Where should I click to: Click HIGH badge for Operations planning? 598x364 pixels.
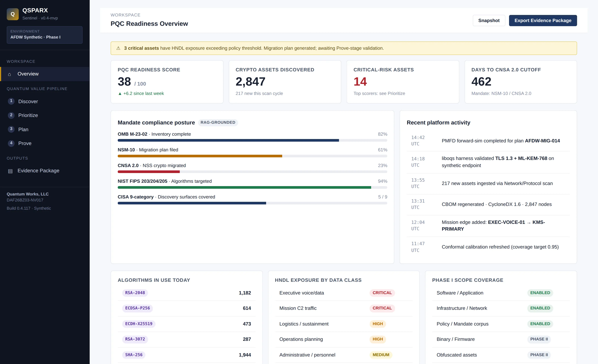(378, 339)
